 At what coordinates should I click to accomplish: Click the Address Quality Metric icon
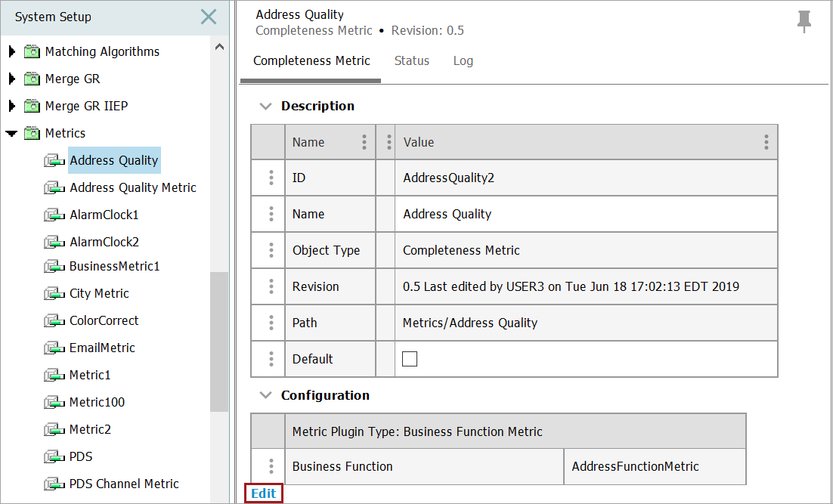54,188
